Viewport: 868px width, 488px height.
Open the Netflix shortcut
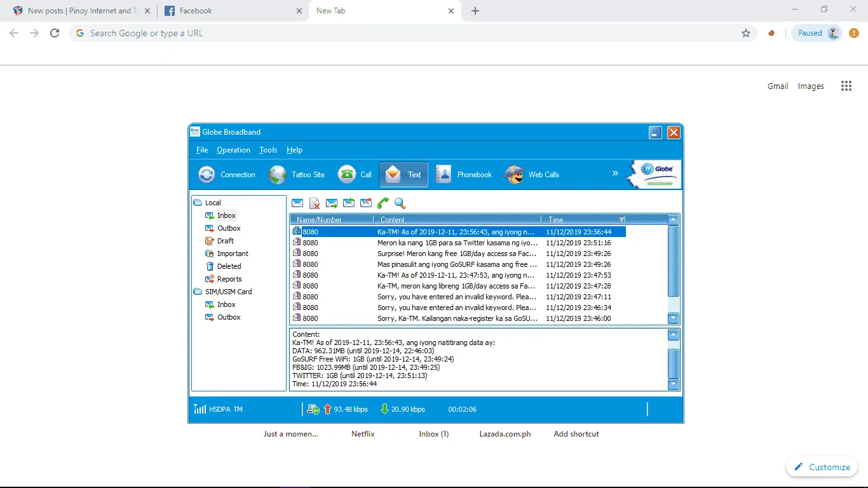[x=363, y=434]
